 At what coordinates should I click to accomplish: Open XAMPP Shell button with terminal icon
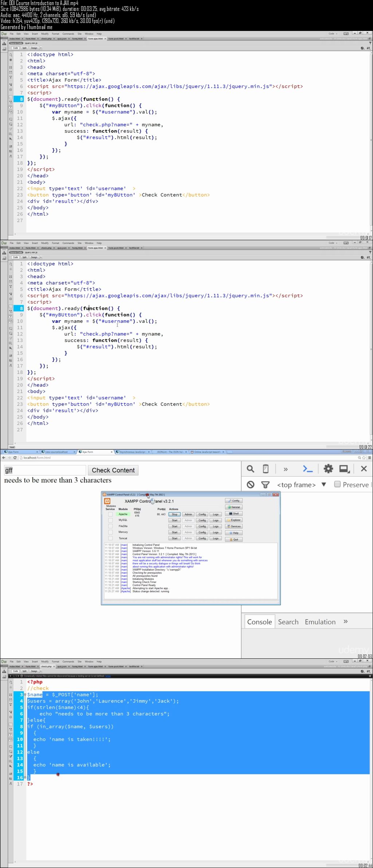pyautogui.click(x=233, y=514)
